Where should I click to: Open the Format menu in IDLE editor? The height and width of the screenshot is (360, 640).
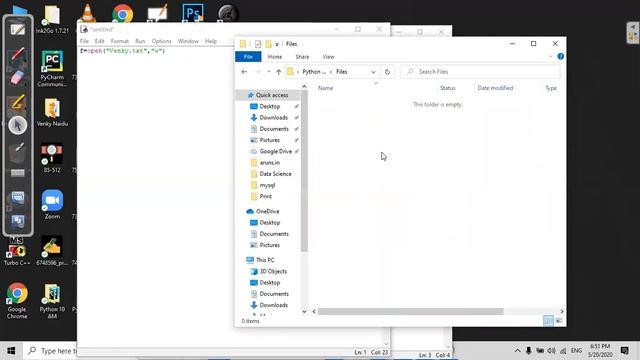pos(120,41)
